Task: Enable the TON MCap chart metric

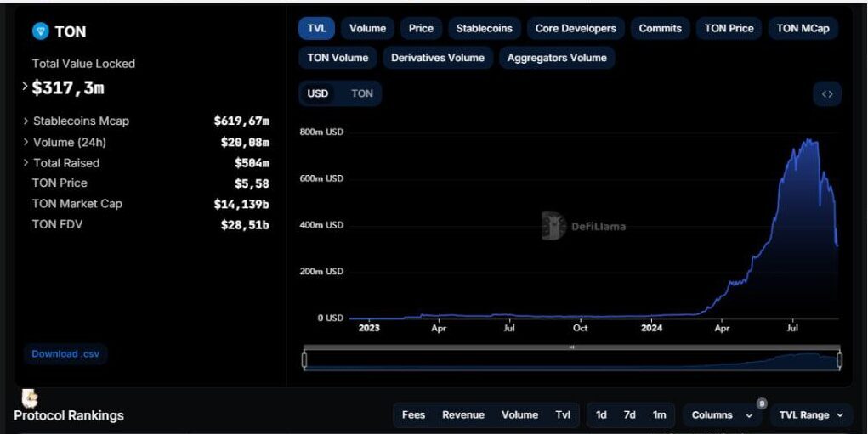Action: pos(803,28)
